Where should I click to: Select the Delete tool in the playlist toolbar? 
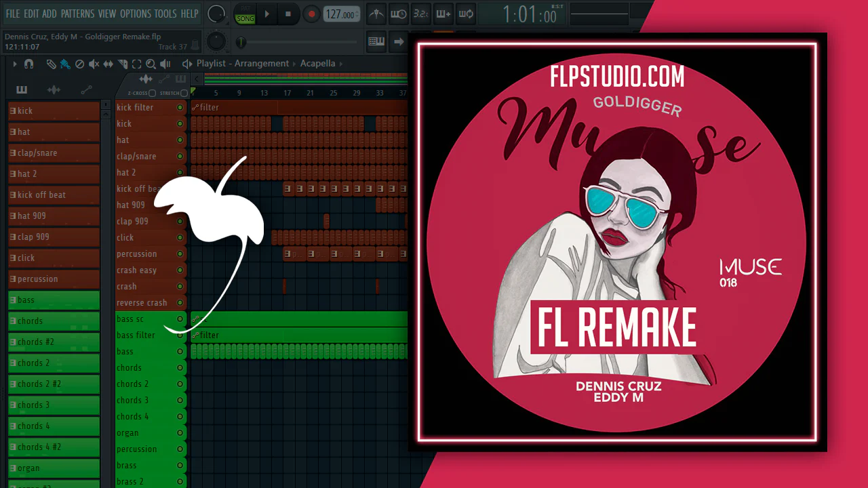click(79, 64)
